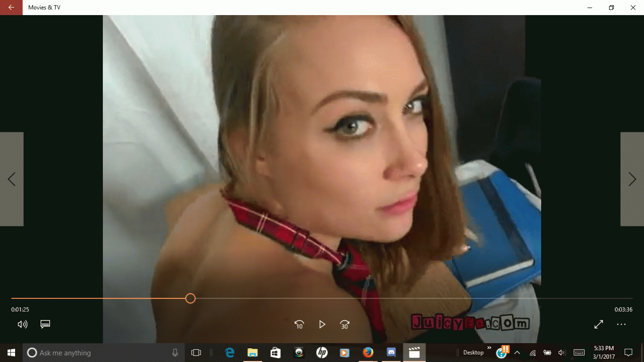This screenshot has height=362, width=644.
Task: Launch Firefox from the taskbar
Action: click(x=368, y=353)
